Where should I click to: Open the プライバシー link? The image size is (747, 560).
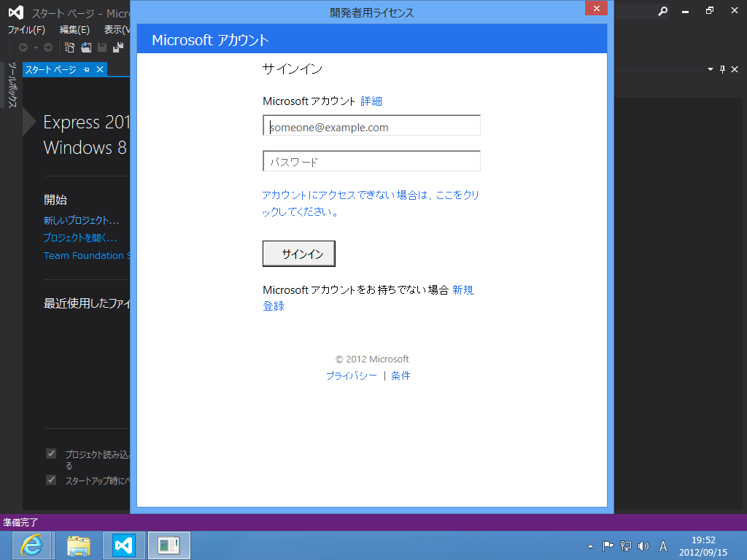point(352,376)
